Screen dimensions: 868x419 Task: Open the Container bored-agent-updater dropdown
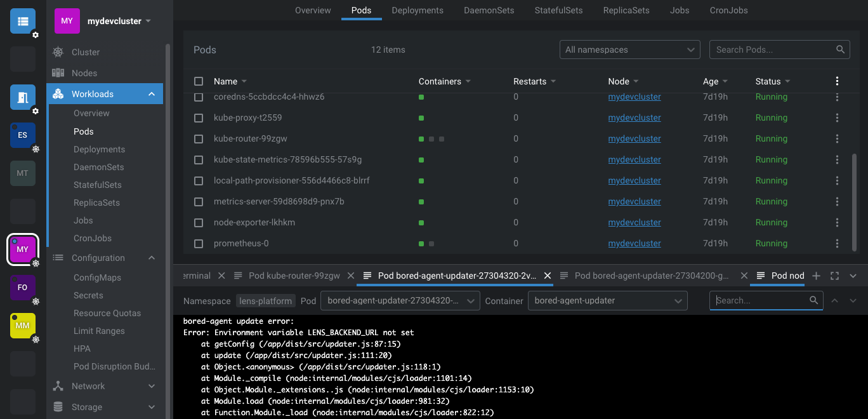608,300
